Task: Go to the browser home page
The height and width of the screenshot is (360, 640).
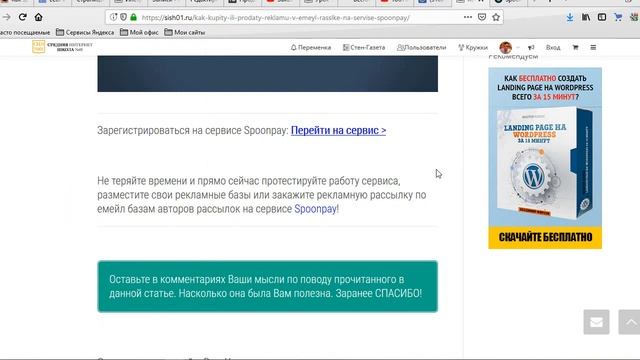Action: coord(38,17)
